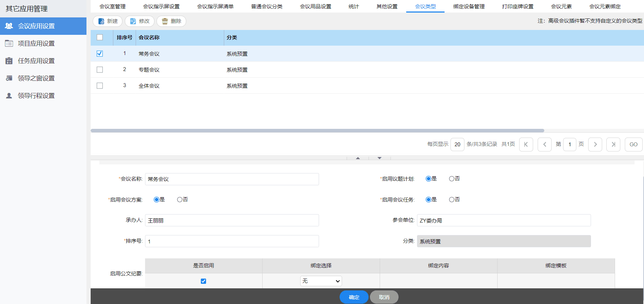644x304 pixels.
Task: Check the 全体会议 row checkbox
Action: click(100, 86)
